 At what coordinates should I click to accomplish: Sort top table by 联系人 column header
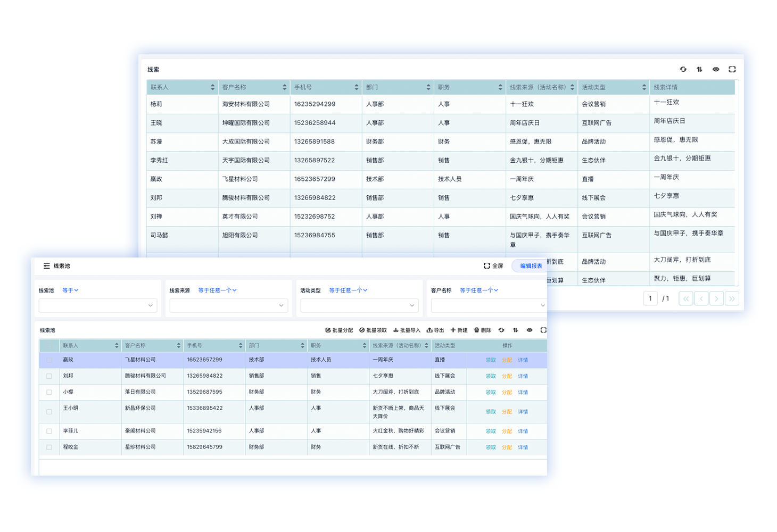tap(213, 87)
